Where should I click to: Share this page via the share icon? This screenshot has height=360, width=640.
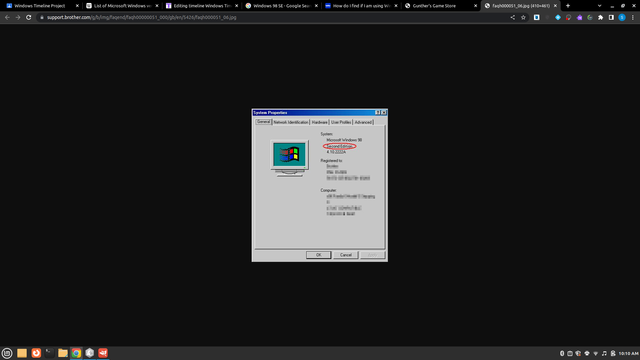pyautogui.click(x=513, y=18)
